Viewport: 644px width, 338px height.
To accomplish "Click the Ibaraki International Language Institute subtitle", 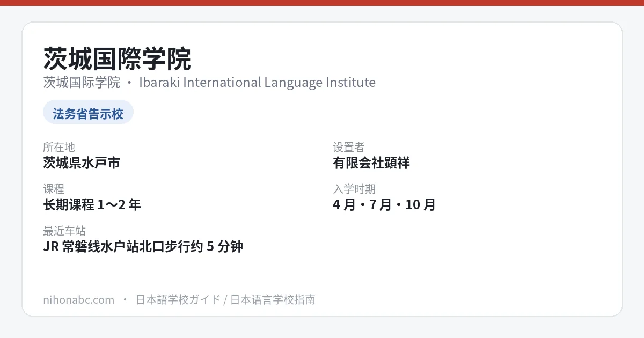I will coord(257,82).
